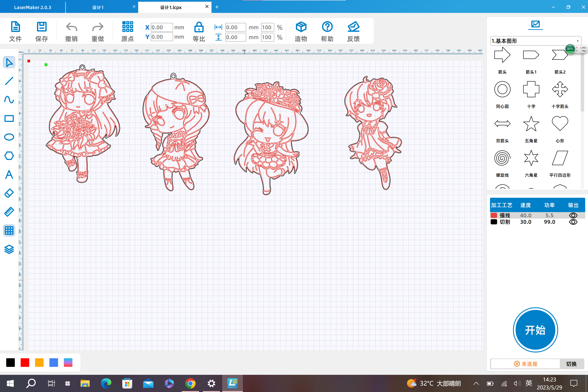This screenshot has width=588, height=392.
Task: Select the girl with bouquet design
Action: (x=83, y=124)
